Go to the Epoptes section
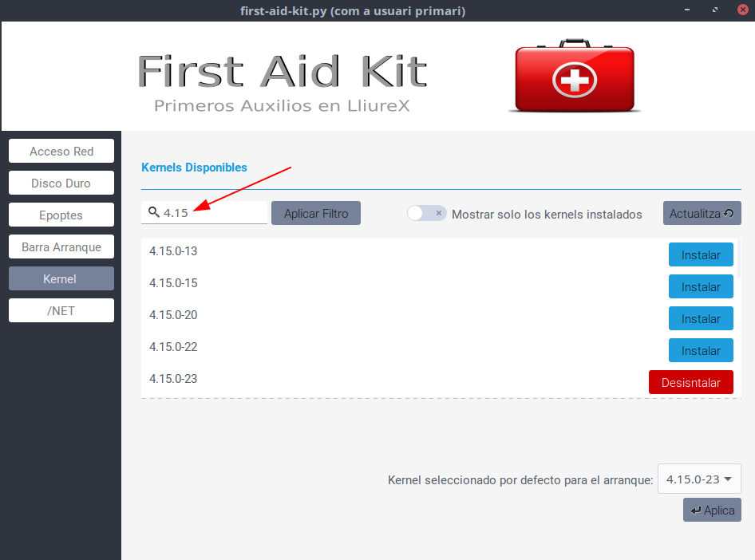The width and height of the screenshot is (755, 560). 61,215
